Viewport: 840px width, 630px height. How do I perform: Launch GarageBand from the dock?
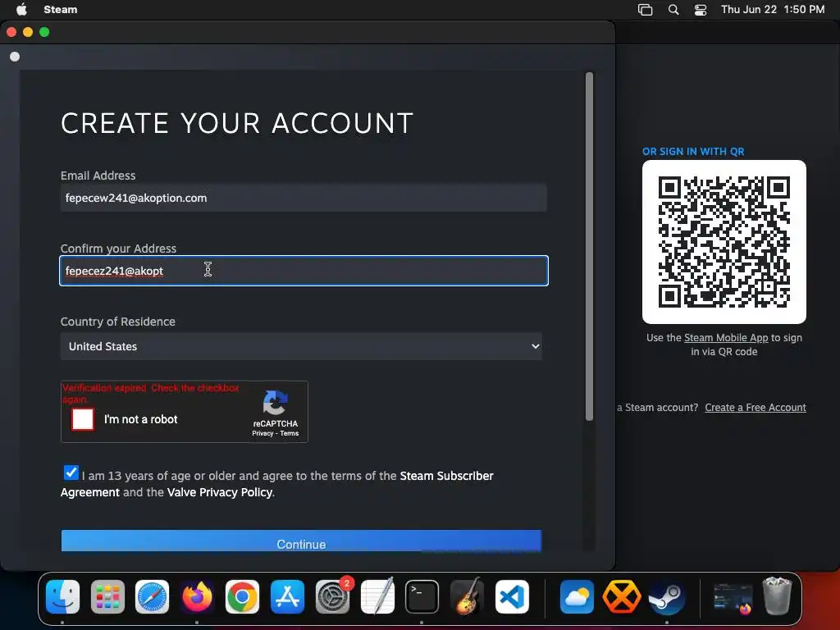pyautogui.click(x=467, y=596)
